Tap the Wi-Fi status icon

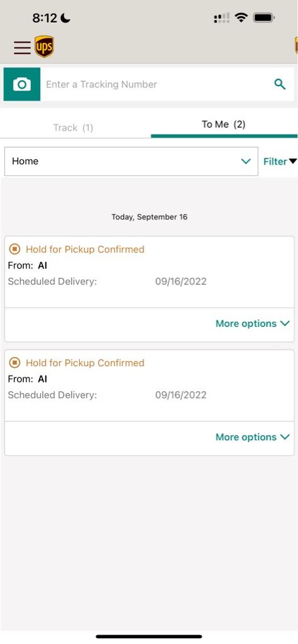click(241, 18)
